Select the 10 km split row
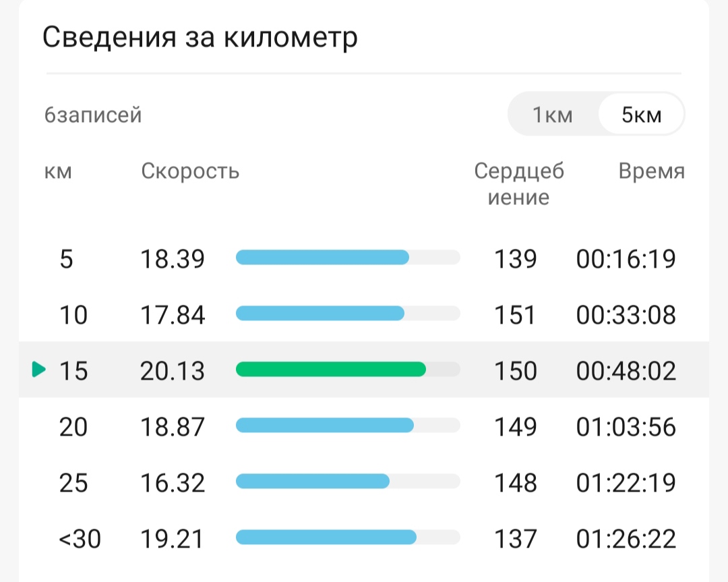728x582 pixels. [x=364, y=314]
